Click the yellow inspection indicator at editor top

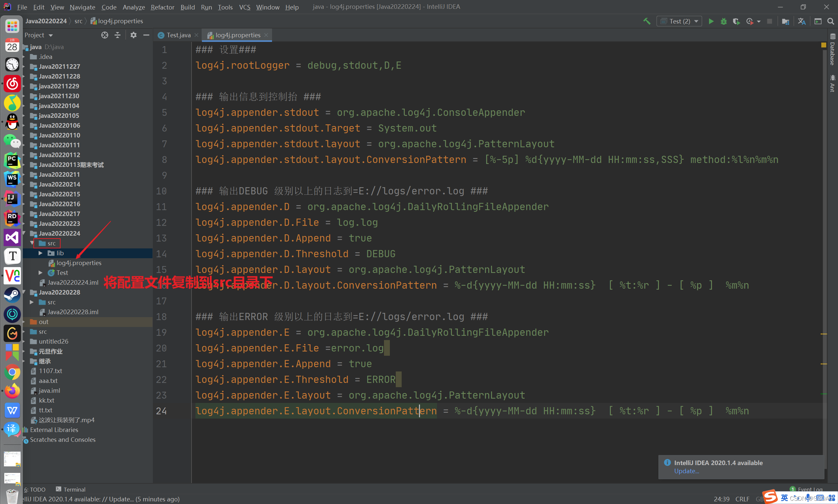pyautogui.click(x=823, y=45)
